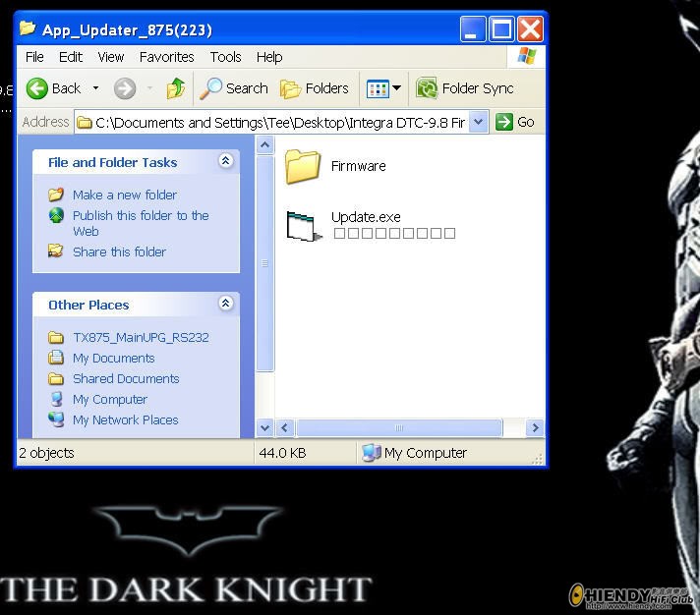Open the Favorites menu

pos(166,57)
